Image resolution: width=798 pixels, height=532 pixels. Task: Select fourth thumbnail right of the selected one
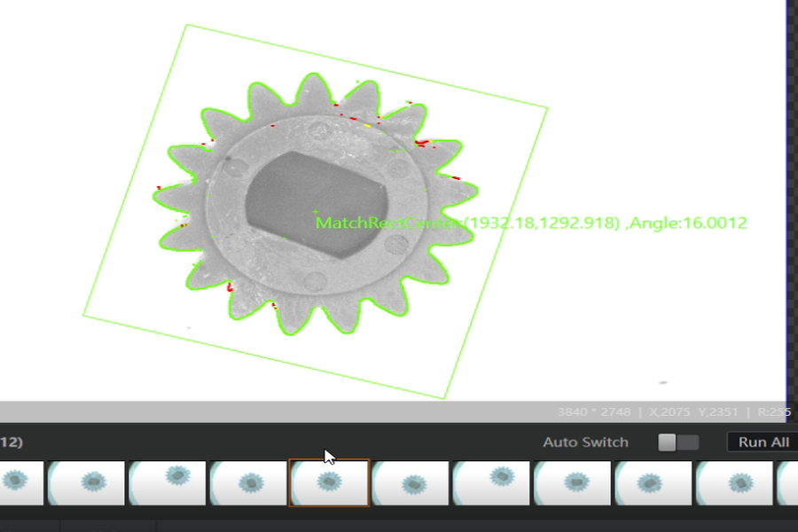click(654, 483)
